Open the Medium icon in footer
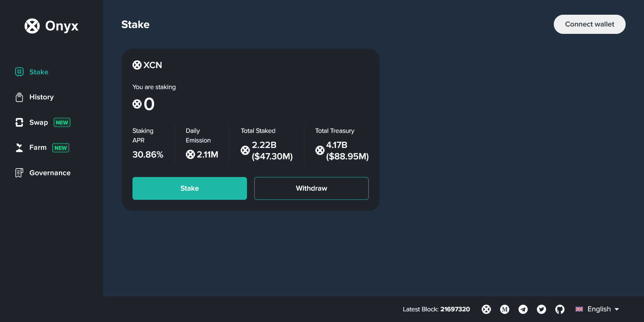644x322 pixels. tap(505, 309)
